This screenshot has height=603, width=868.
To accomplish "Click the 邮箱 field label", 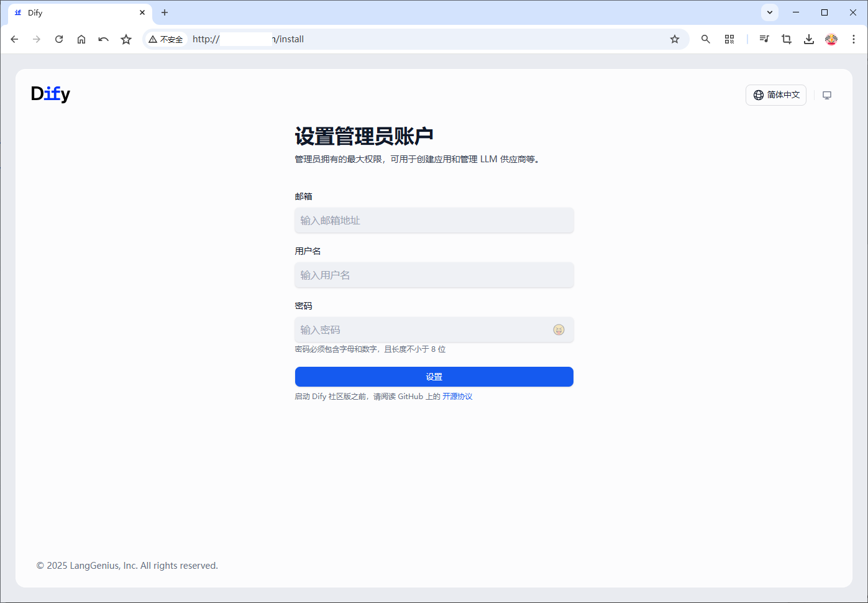I will click(x=303, y=196).
